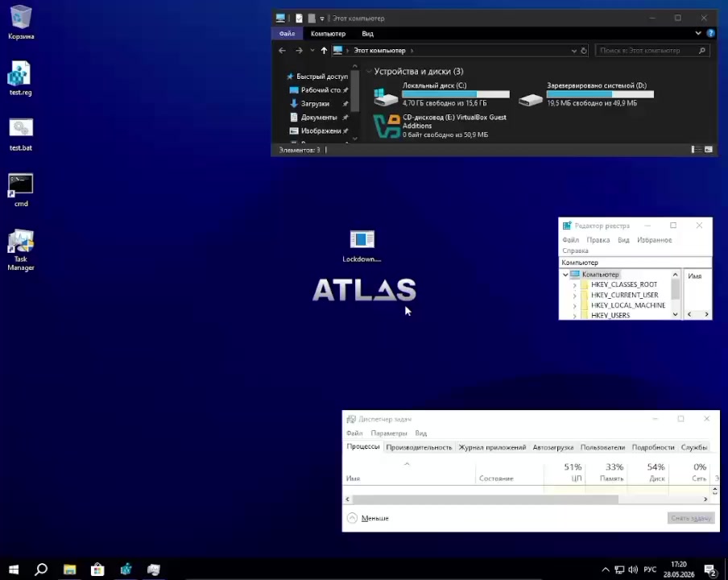Click Explorer quick access properties icon
728x580 pixels.
(299, 18)
